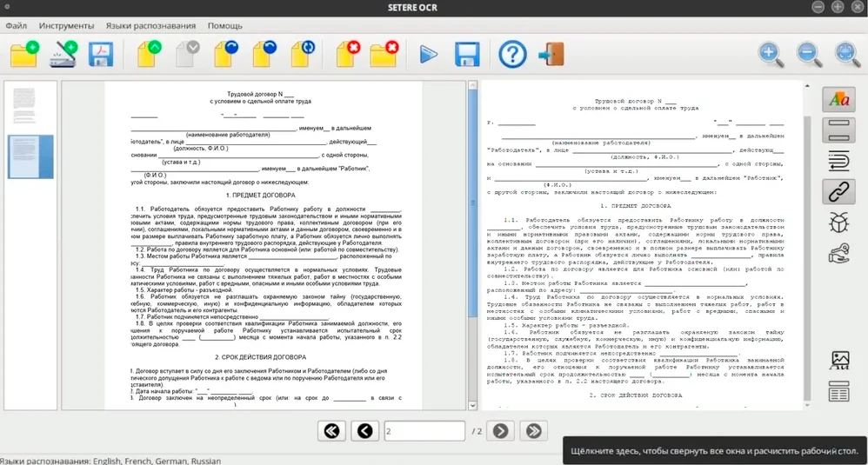Move the page up with the green arrow icon
This screenshot has width=868, height=465.
150,54
